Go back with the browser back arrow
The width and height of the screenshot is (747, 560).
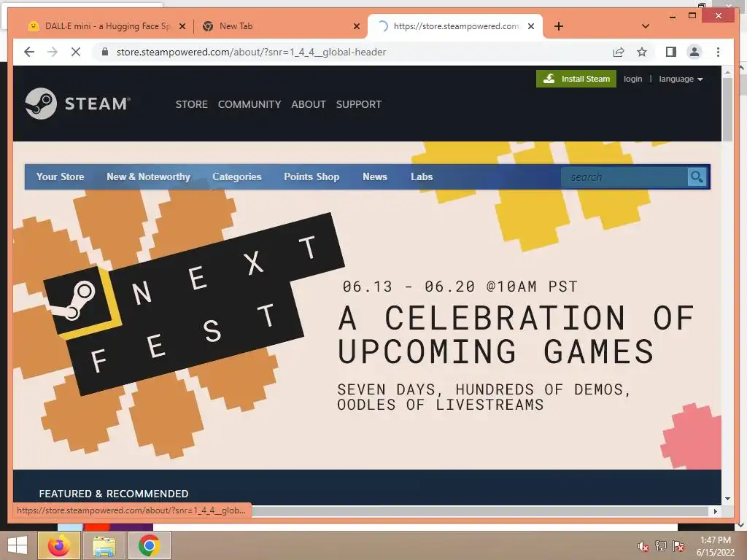(x=29, y=52)
